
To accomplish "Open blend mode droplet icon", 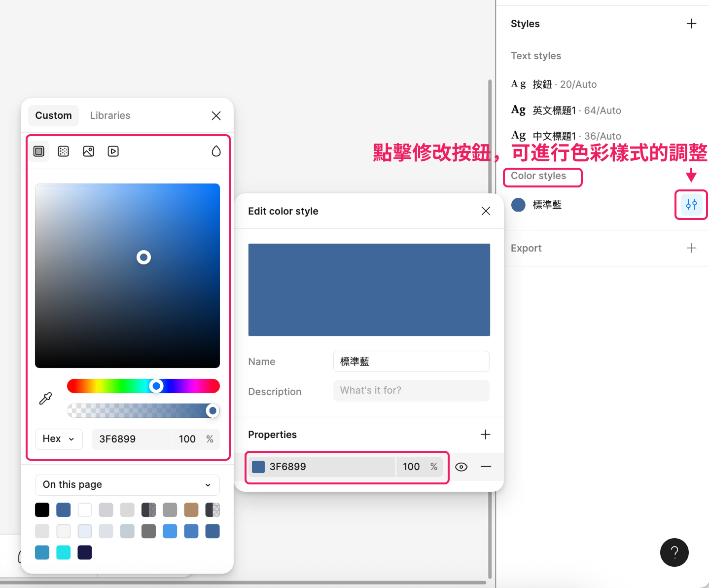I will click(x=216, y=151).
